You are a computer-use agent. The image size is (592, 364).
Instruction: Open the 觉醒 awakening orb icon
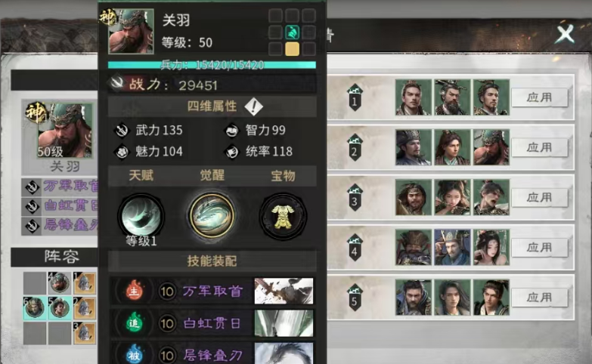212,215
